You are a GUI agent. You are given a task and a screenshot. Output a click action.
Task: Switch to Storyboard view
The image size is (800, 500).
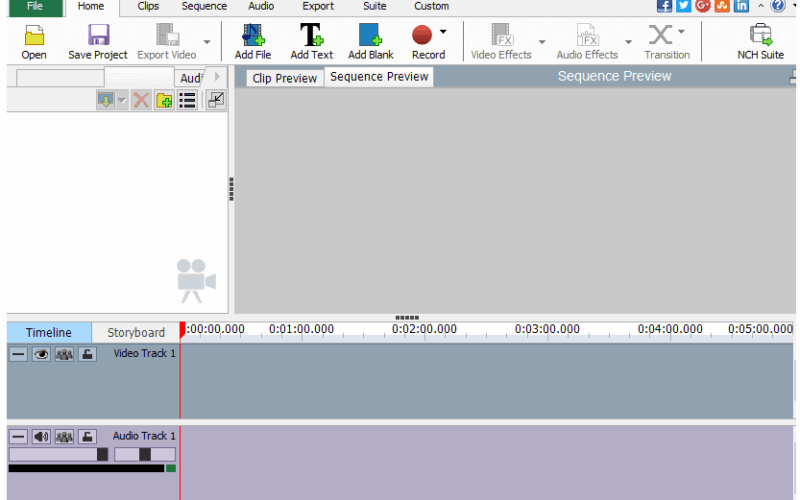click(136, 333)
